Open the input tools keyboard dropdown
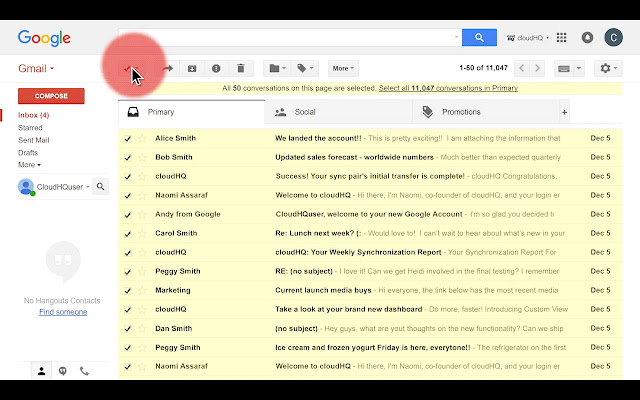This screenshot has height=400, width=640. [x=569, y=69]
